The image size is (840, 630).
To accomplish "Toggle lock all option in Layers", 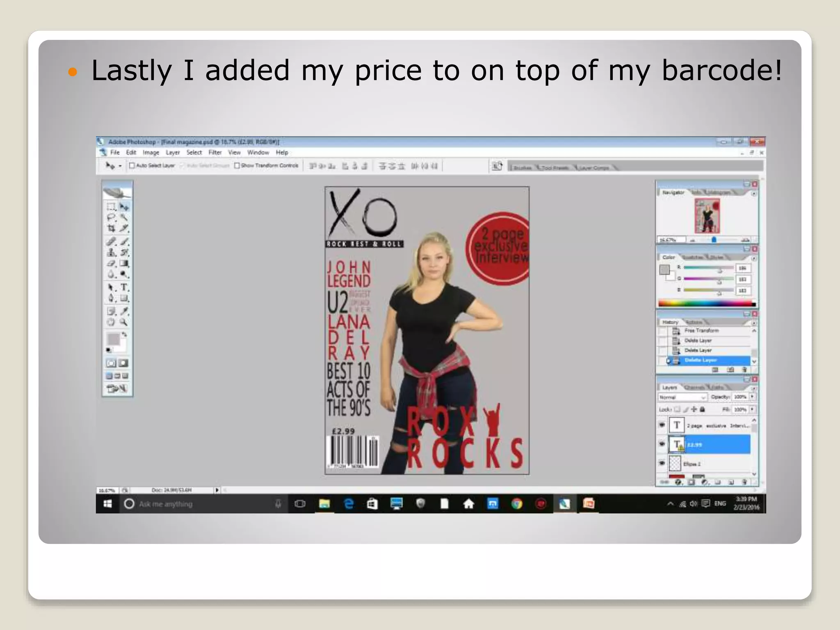I will pyautogui.click(x=702, y=409).
